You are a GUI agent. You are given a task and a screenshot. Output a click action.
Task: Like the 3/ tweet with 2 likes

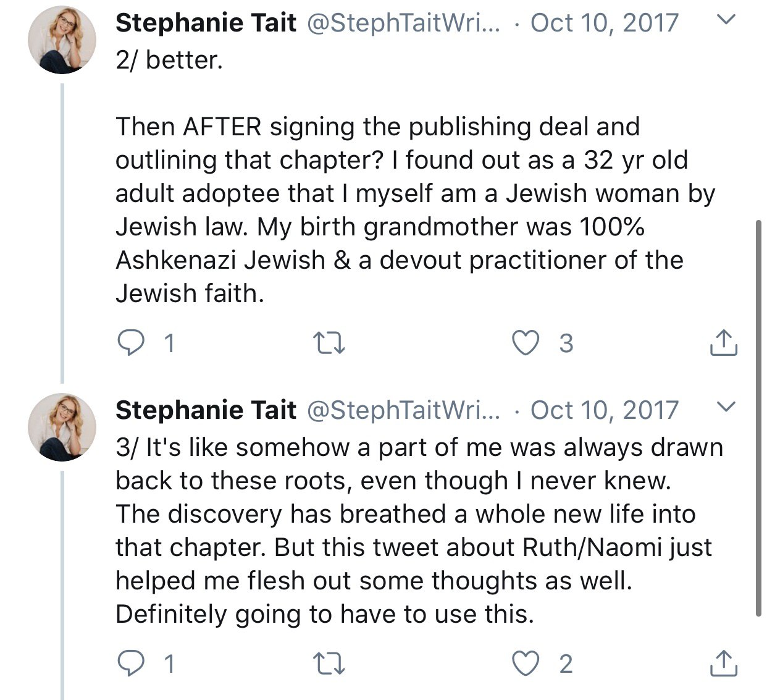click(526, 664)
